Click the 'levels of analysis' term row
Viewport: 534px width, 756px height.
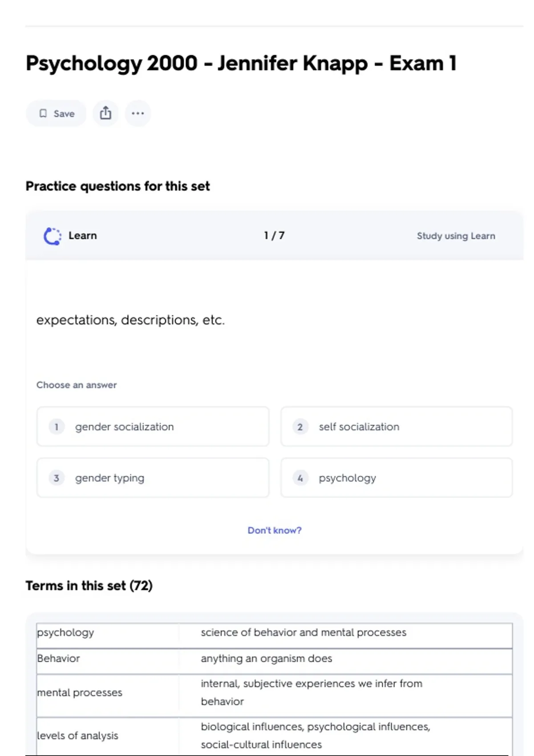78,736
